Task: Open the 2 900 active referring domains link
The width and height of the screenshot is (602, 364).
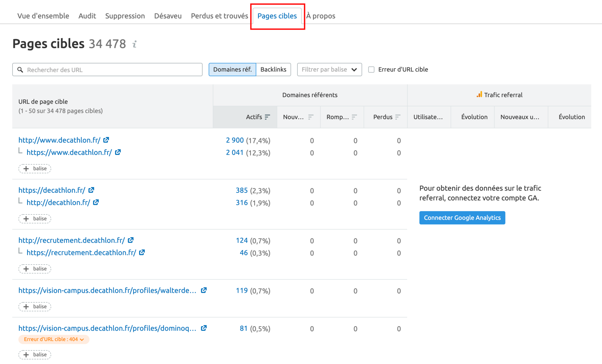Action: (x=235, y=140)
